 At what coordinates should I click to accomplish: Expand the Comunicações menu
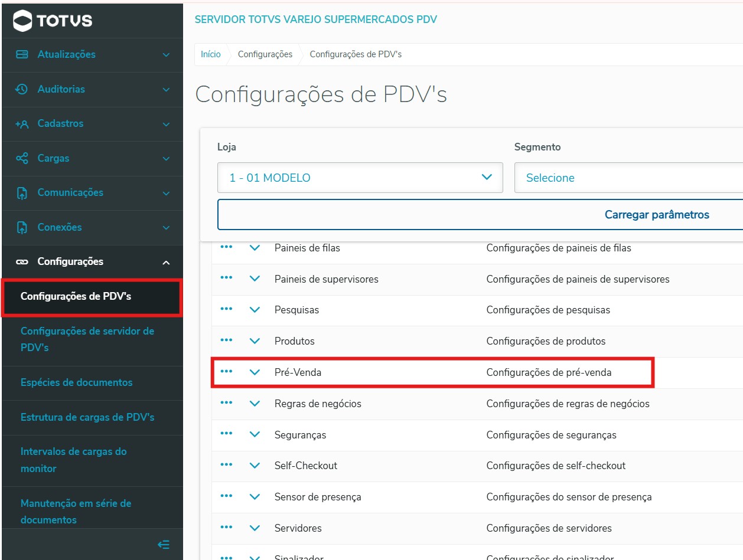(166, 194)
